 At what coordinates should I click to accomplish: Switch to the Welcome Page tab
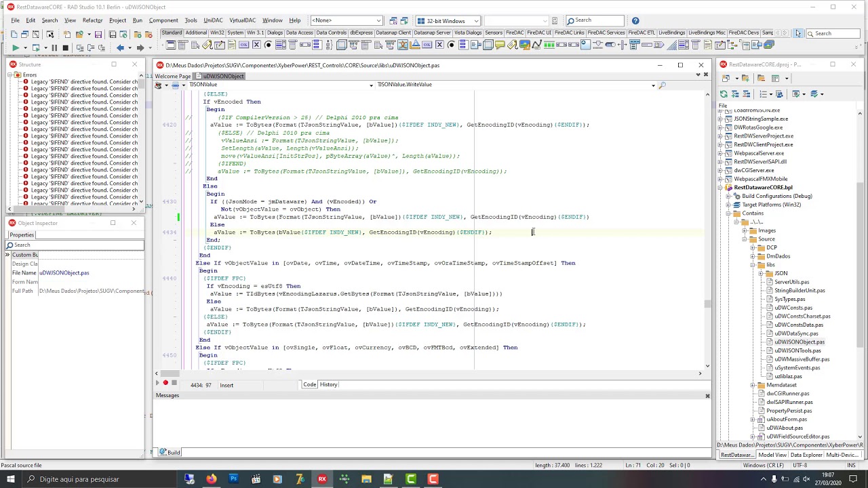coord(173,77)
